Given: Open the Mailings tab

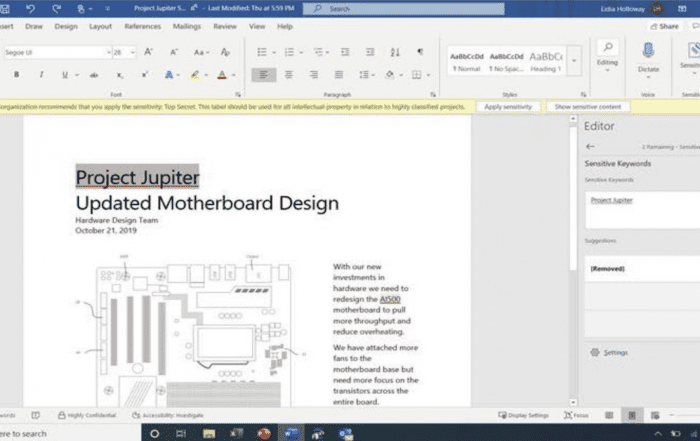Looking at the screenshot, I should (187, 26).
